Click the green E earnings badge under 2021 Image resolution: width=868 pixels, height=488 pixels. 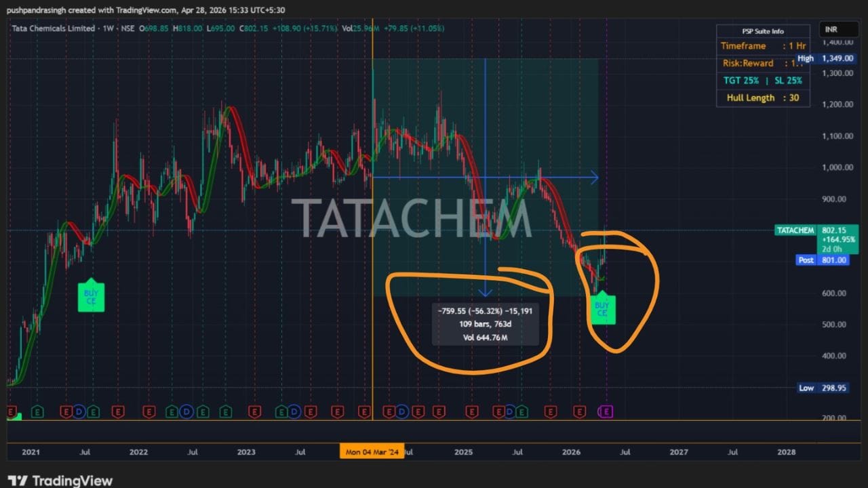(37, 411)
